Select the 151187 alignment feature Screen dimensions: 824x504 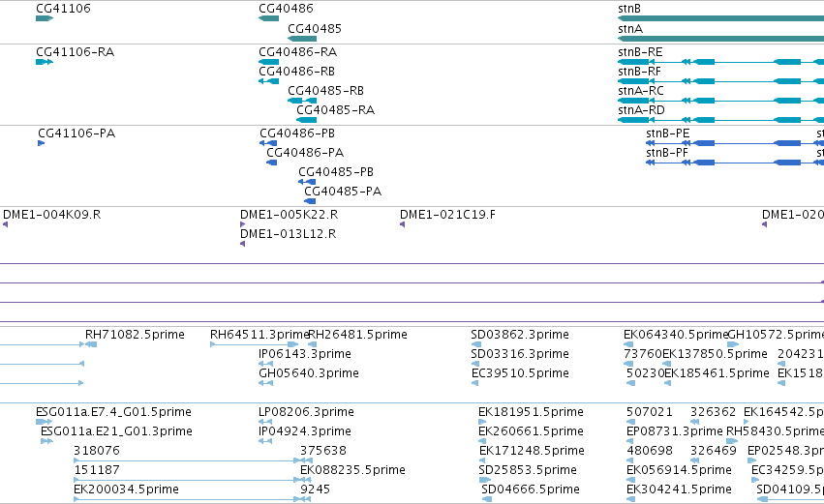click(x=187, y=480)
